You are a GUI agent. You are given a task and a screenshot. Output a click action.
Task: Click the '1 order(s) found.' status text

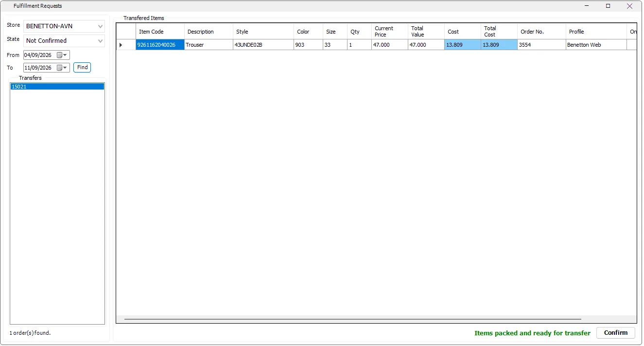pyautogui.click(x=30, y=333)
